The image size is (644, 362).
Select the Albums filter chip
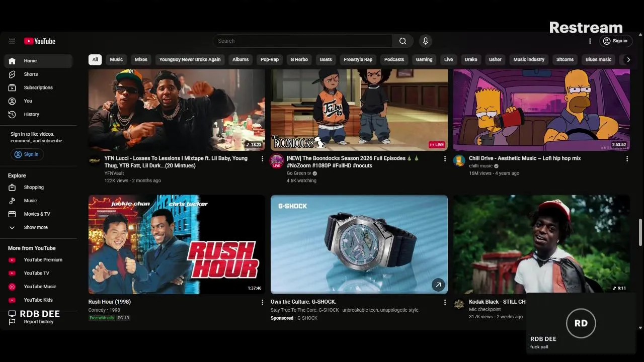point(240,59)
